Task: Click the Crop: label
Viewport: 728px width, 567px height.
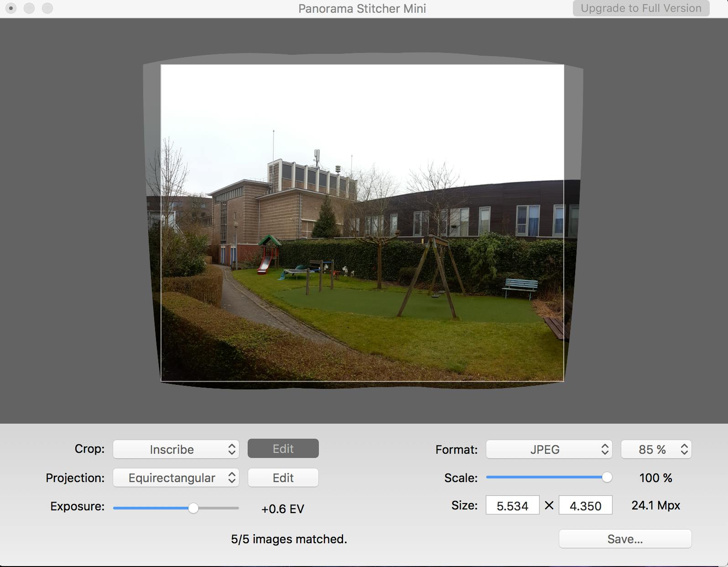Action: 89,449
